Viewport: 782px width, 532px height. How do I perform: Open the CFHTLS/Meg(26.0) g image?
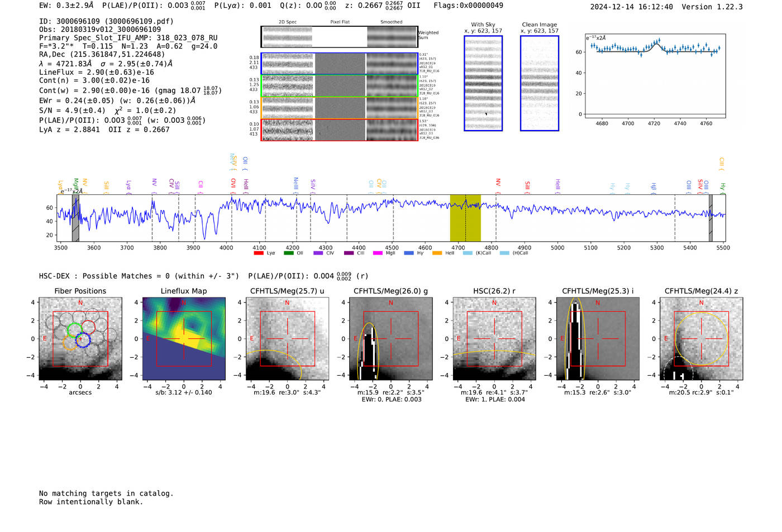tap(391, 339)
